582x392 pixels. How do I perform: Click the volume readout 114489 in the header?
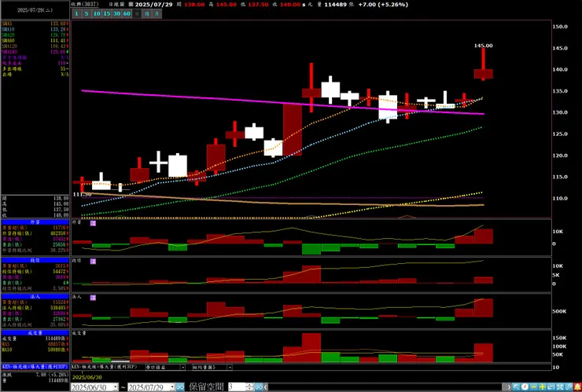click(335, 5)
